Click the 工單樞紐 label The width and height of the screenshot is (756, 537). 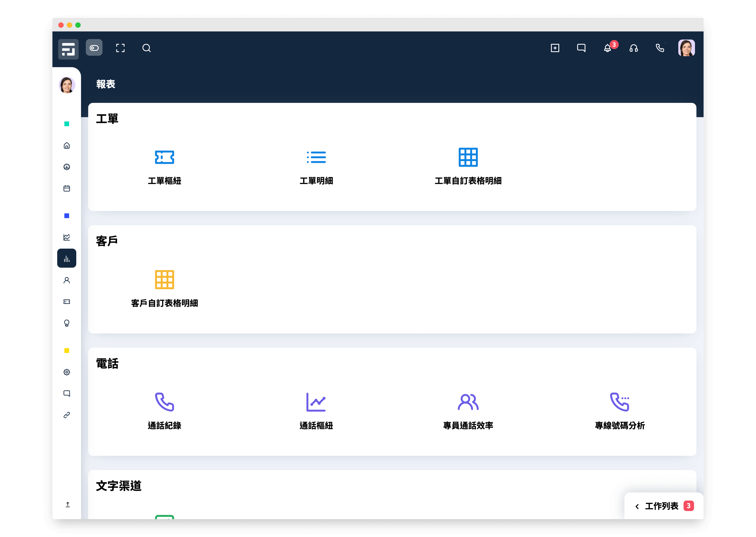(x=164, y=181)
